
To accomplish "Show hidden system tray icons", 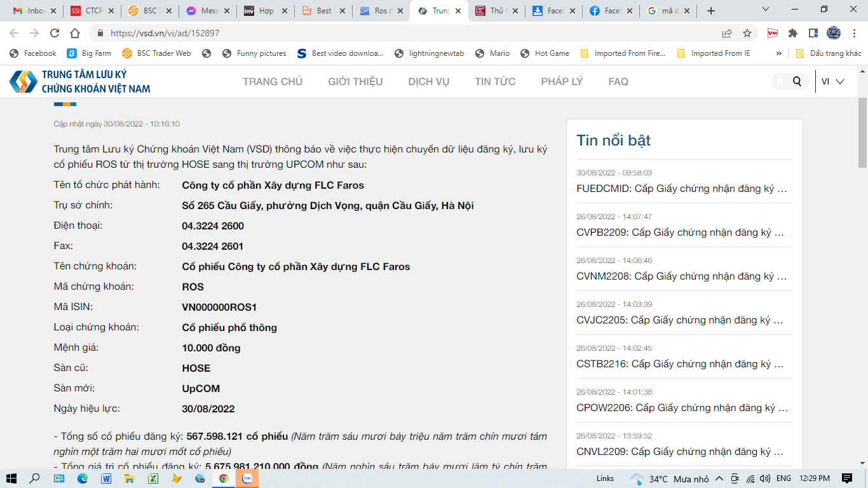I will [719, 478].
